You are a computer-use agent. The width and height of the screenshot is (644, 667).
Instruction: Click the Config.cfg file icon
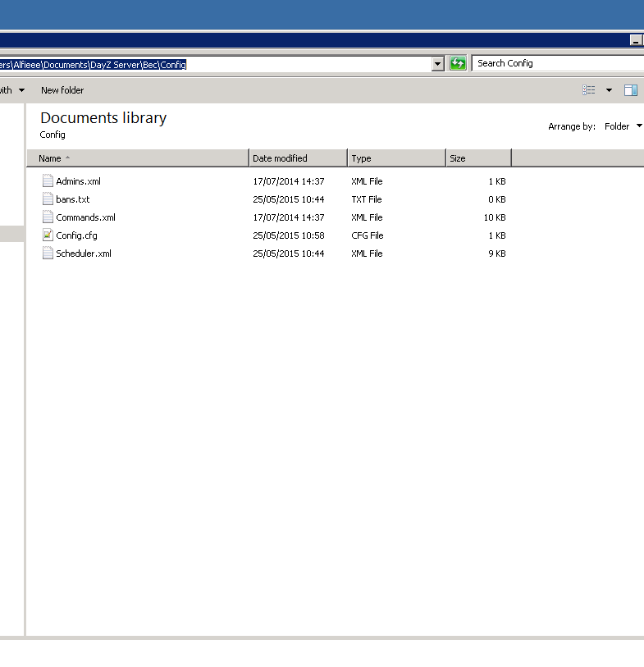tap(48, 235)
